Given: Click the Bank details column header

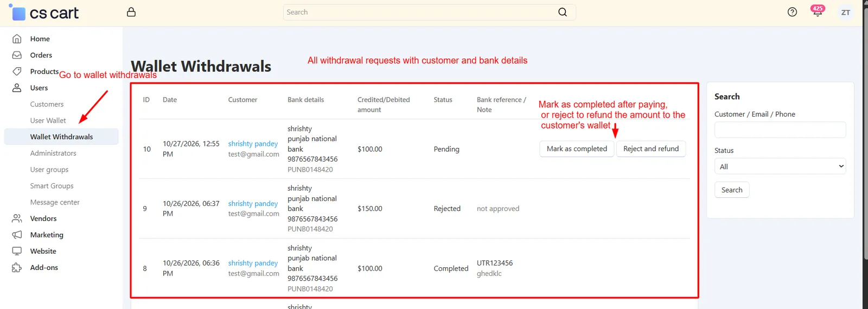Looking at the screenshot, I should point(306,100).
